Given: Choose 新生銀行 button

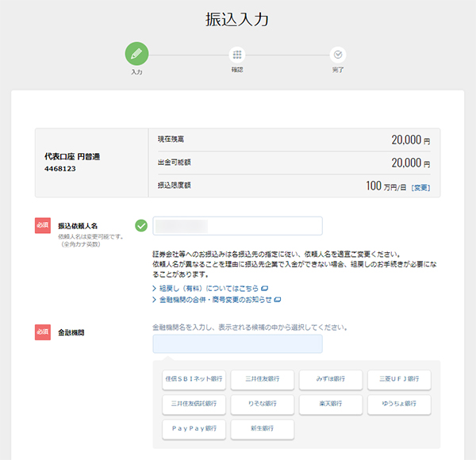Looking at the screenshot, I should click(x=263, y=429).
